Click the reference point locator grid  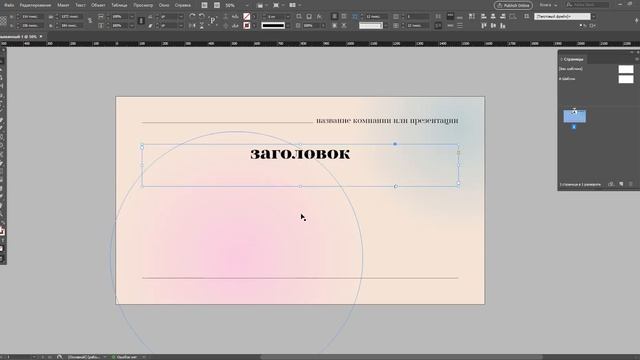click(3, 20)
